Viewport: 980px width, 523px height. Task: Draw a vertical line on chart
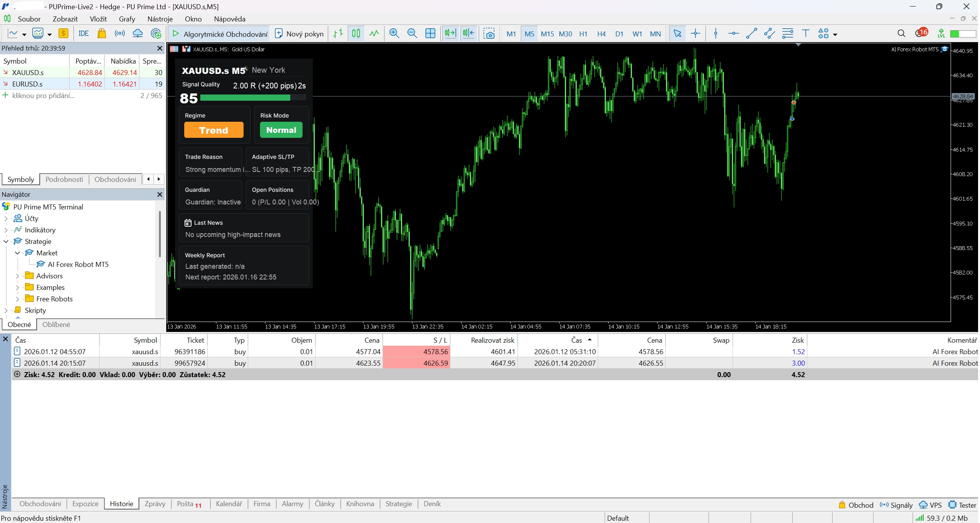tap(715, 34)
